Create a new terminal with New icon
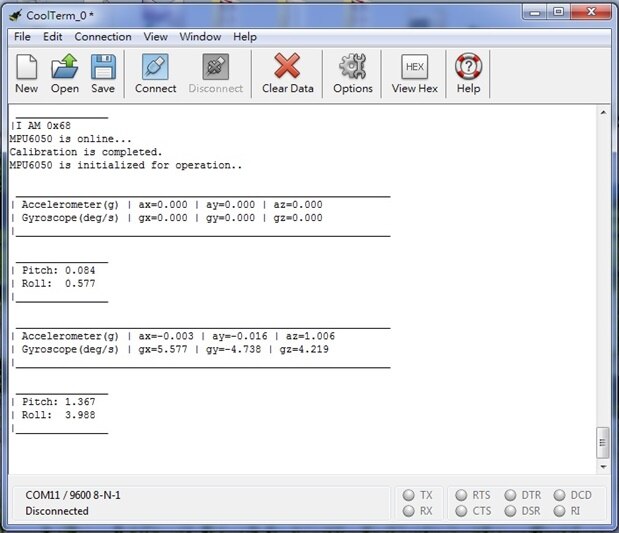The image size is (619, 533). point(26,74)
